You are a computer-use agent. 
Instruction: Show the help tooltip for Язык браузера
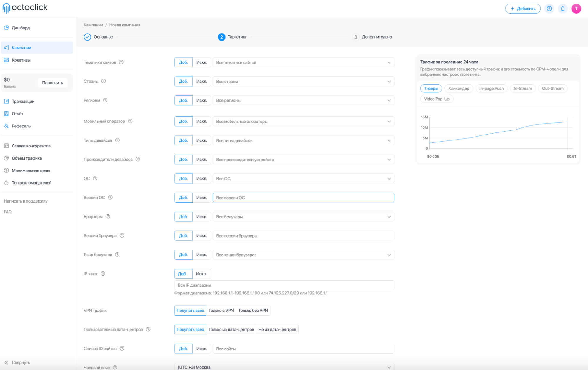(x=117, y=255)
